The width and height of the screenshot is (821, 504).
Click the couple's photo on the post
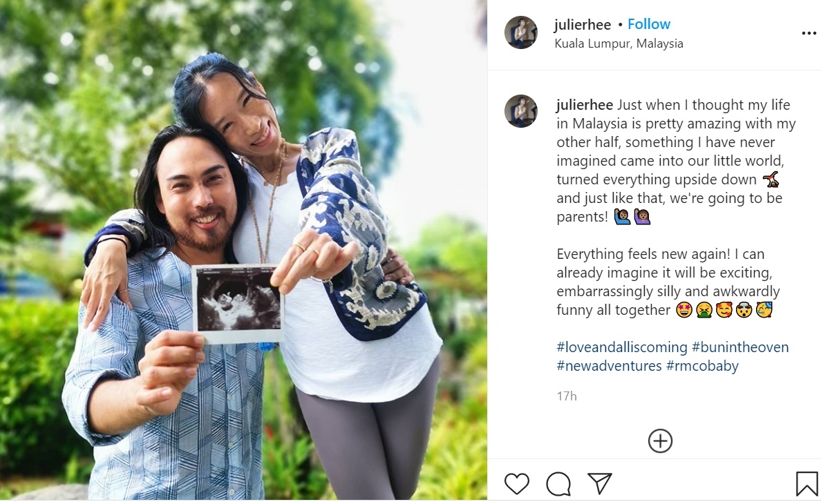(243, 250)
